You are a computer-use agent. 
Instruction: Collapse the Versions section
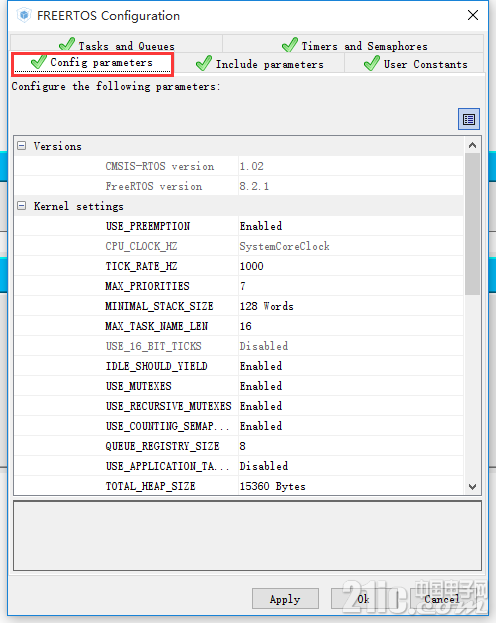pyautogui.click(x=21, y=146)
